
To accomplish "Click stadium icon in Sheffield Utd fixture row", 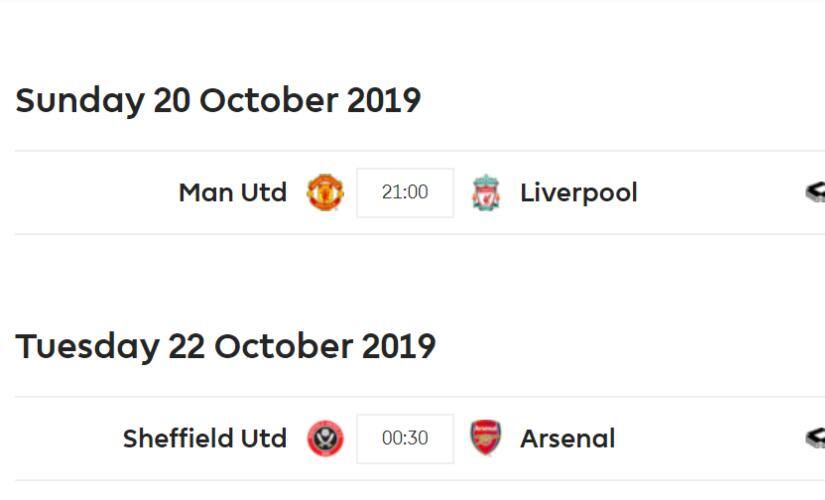I will (x=815, y=438).
